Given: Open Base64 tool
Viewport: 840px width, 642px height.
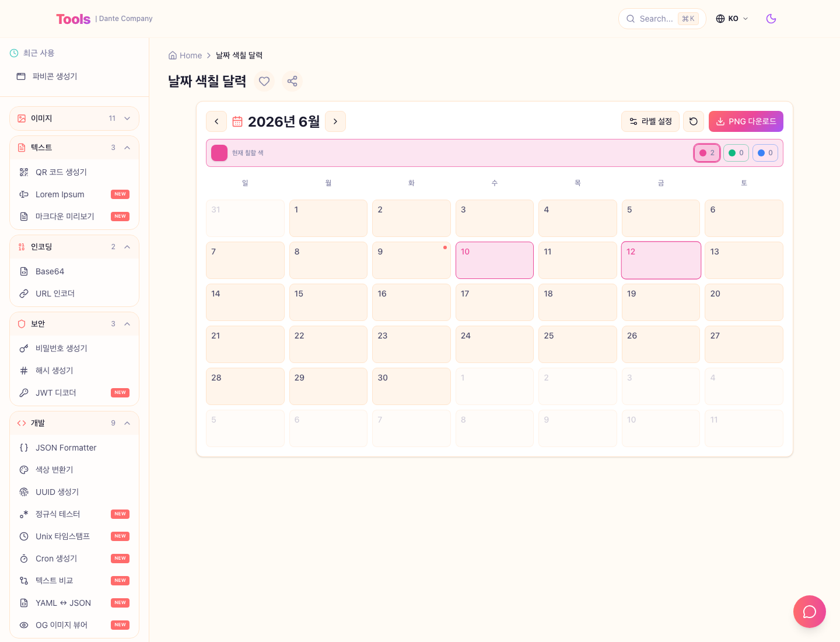Looking at the screenshot, I should [x=75, y=271].
